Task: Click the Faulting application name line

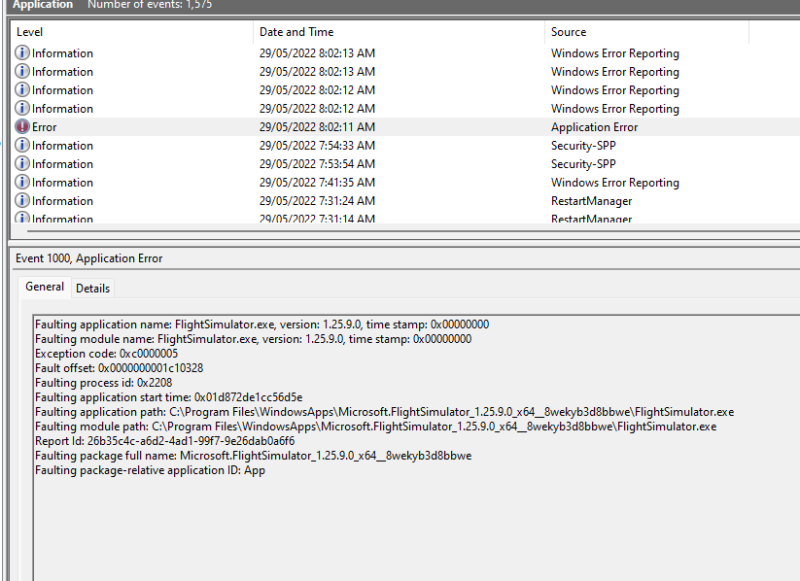Action: [262, 324]
